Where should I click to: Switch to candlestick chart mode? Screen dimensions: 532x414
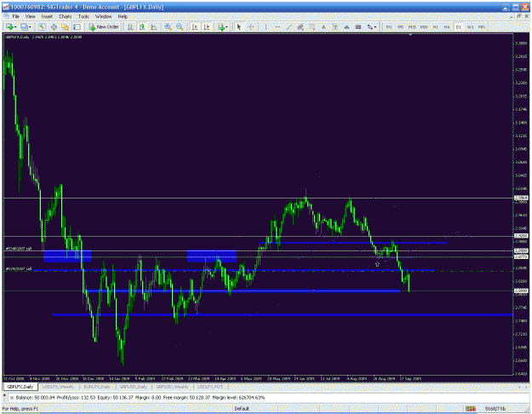coord(142,26)
